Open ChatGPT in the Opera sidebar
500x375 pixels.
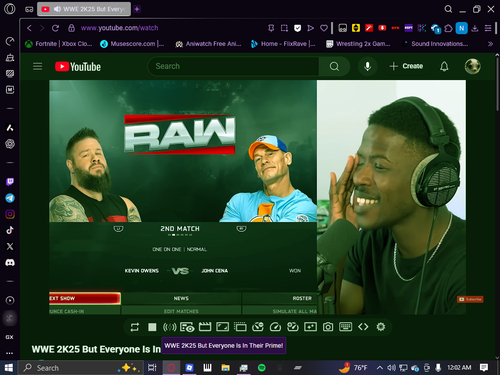pos(10,144)
